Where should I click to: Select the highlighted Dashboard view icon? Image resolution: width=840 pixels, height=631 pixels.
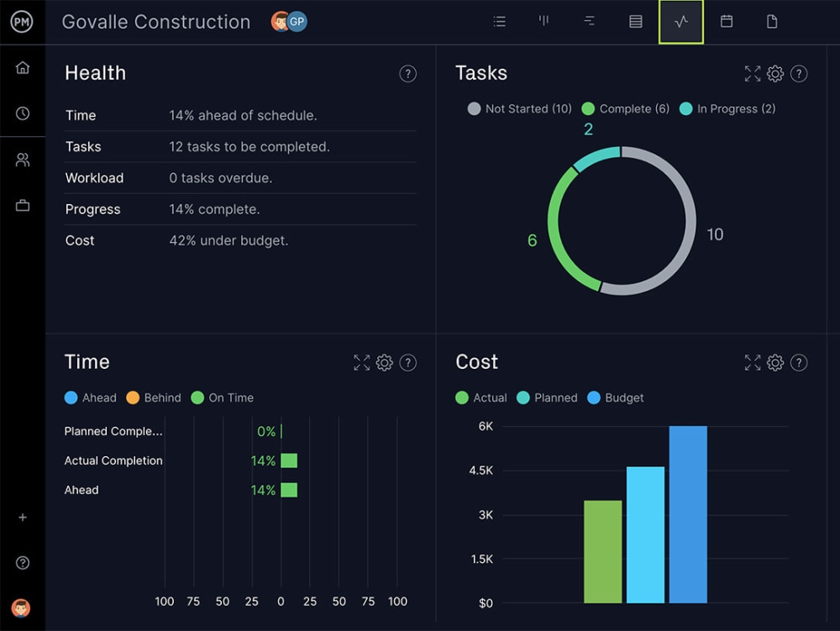680,22
